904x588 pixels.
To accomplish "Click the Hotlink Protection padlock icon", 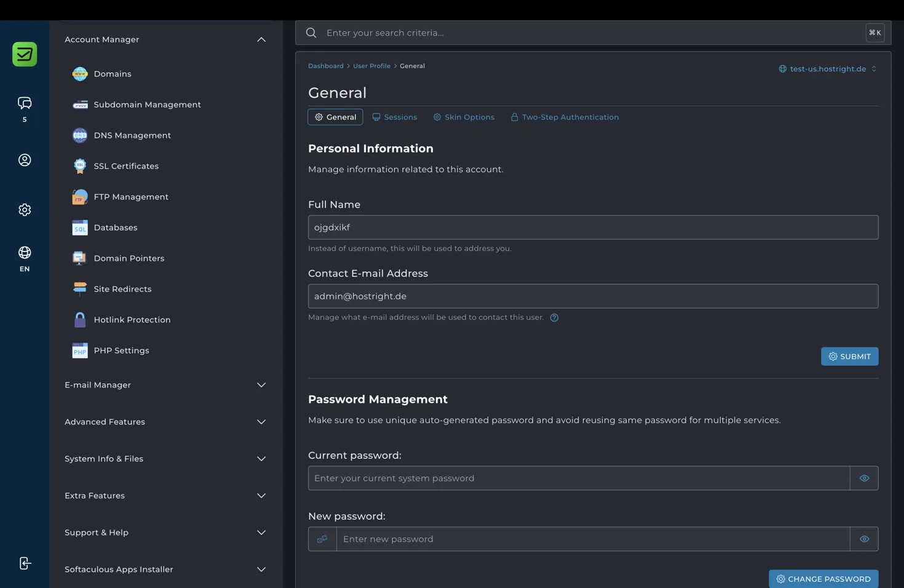I will (80, 320).
